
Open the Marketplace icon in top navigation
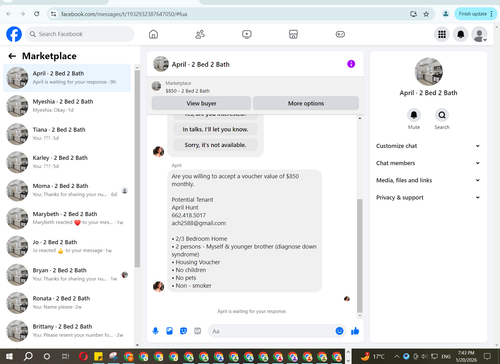[x=293, y=34]
